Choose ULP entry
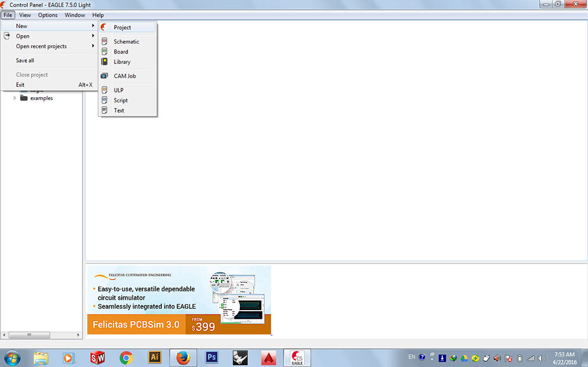Viewport: 588px width, 367px height. (127, 90)
